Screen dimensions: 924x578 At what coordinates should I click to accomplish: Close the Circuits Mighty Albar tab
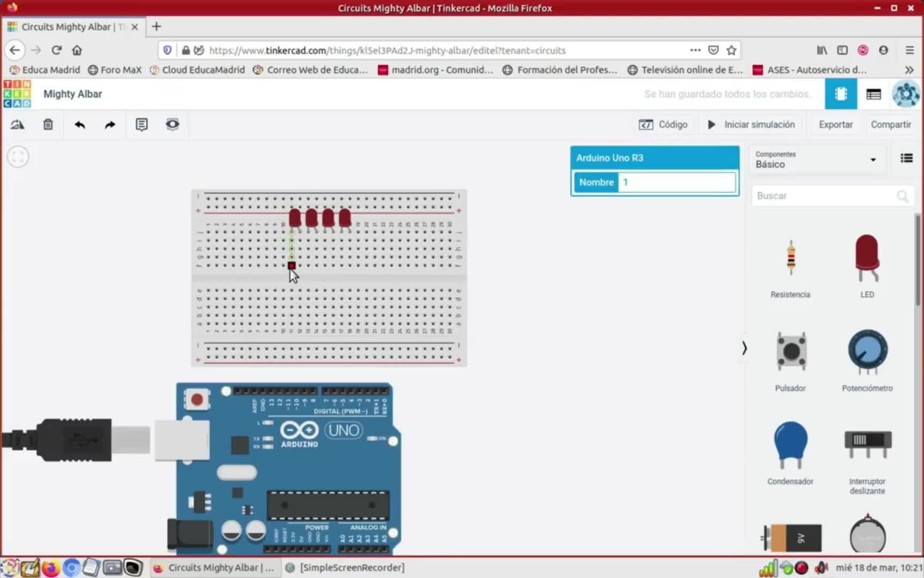(135, 27)
